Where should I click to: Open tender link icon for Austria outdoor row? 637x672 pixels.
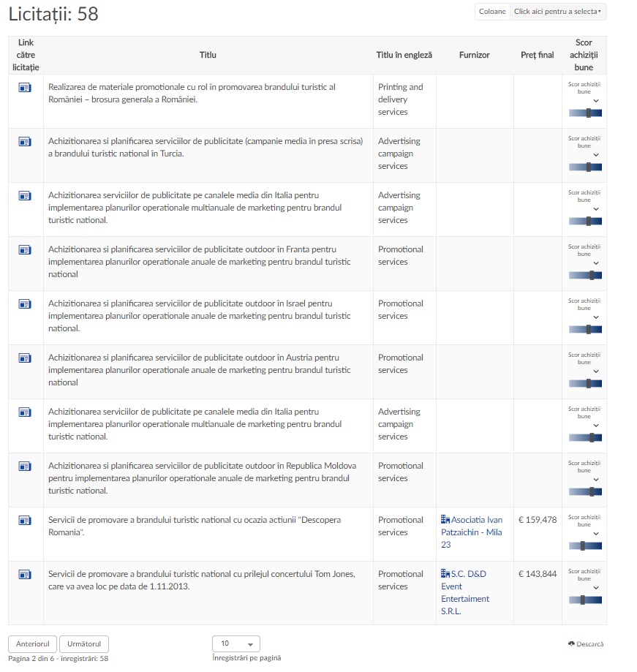click(x=25, y=358)
